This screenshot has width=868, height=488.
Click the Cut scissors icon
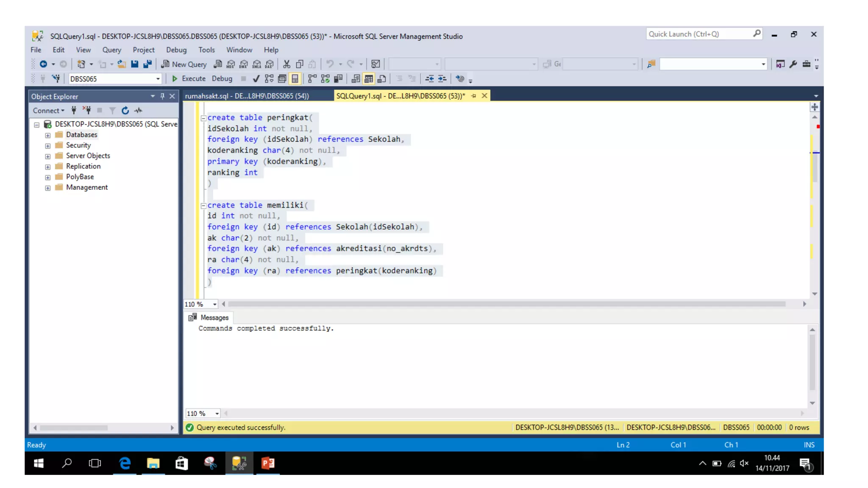tap(287, 64)
